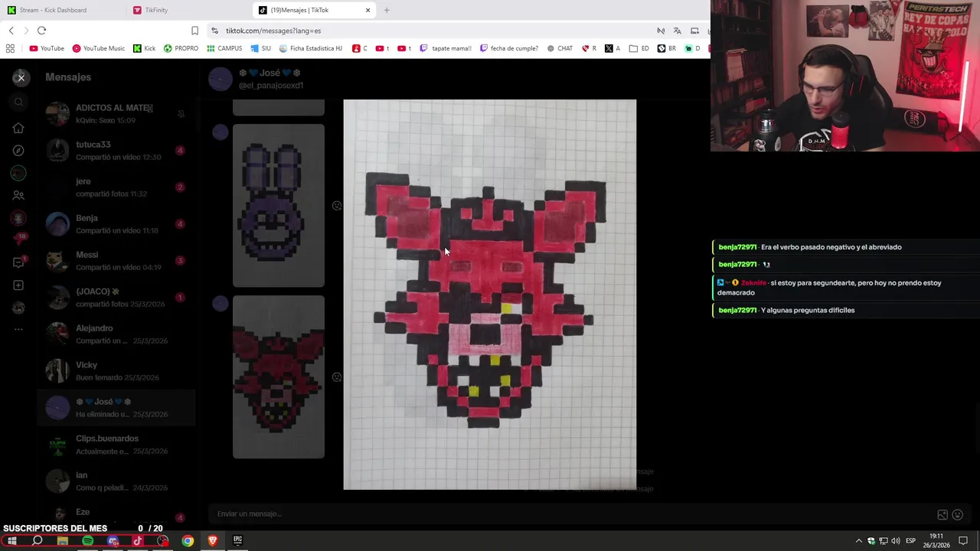The image size is (980, 551).
Task: Open the Windows notification center
Action: tap(963, 541)
